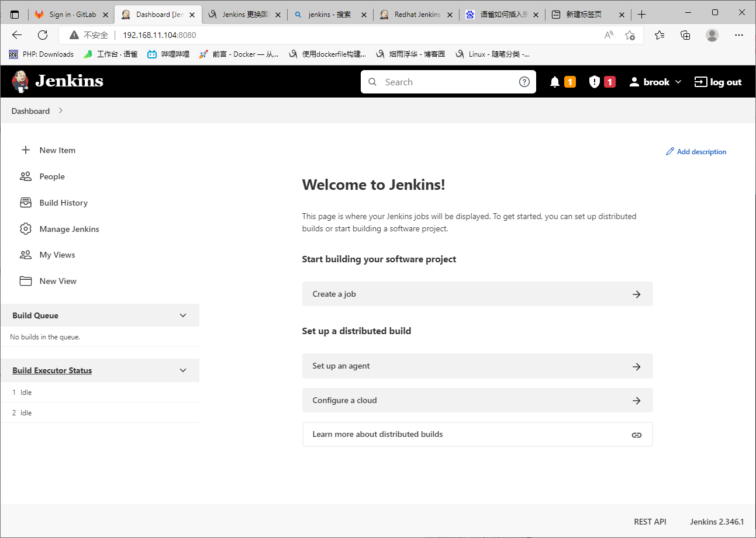The width and height of the screenshot is (756, 538).
Task: Click the read aloud icon in address bar
Action: [x=609, y=35]
